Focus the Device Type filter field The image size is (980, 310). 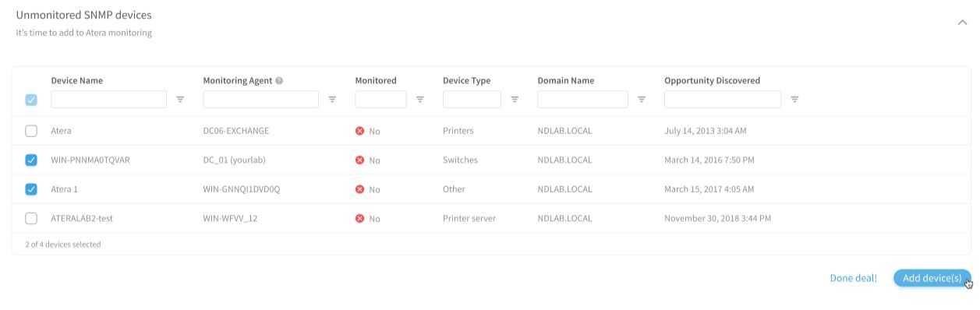coord(472,99)
